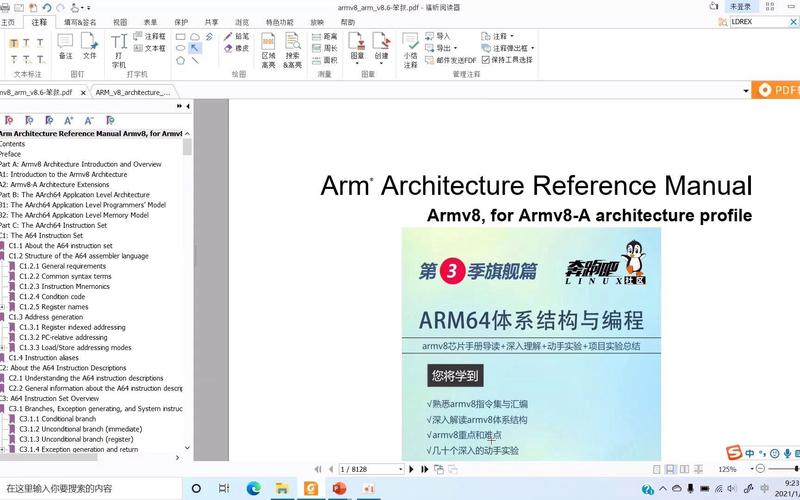Click Search & Highlight (搜索&高亮) tool

(x=292, y=51)
